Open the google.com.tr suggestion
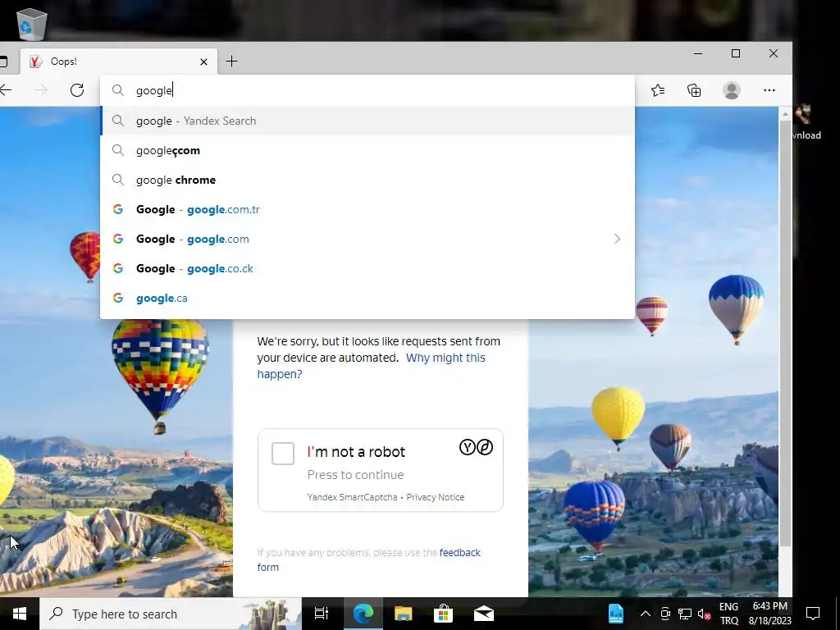The width and height of the screenshot is (840, 630). (x=367, y=209)
